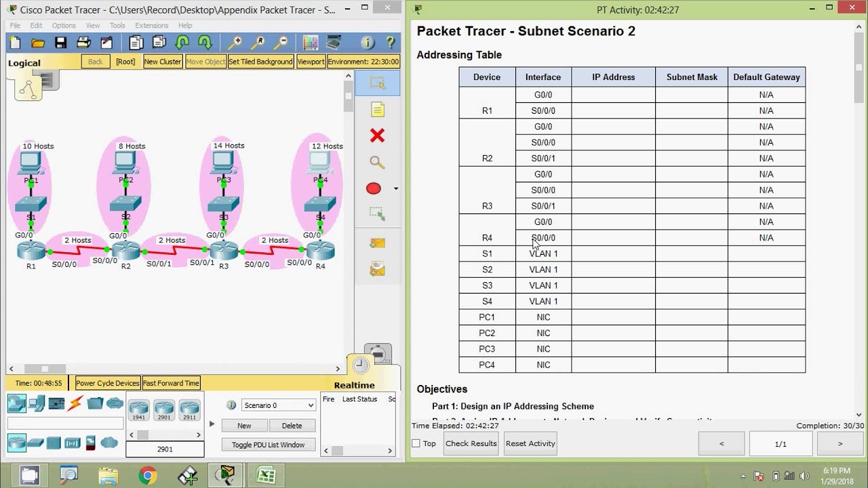Zoom out with the minus magnifier

[280, 43]
